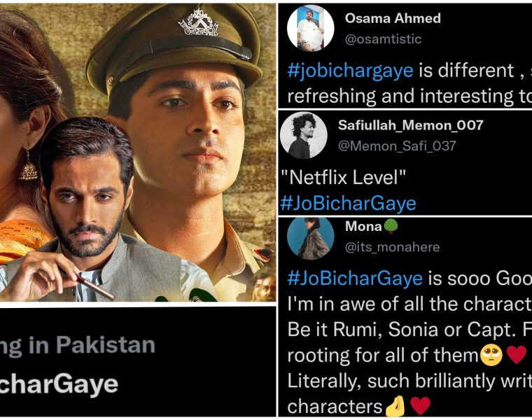Click the red heart after "all of them"
532x420 pixels.
pyautogui.click(x=516, y=355)
